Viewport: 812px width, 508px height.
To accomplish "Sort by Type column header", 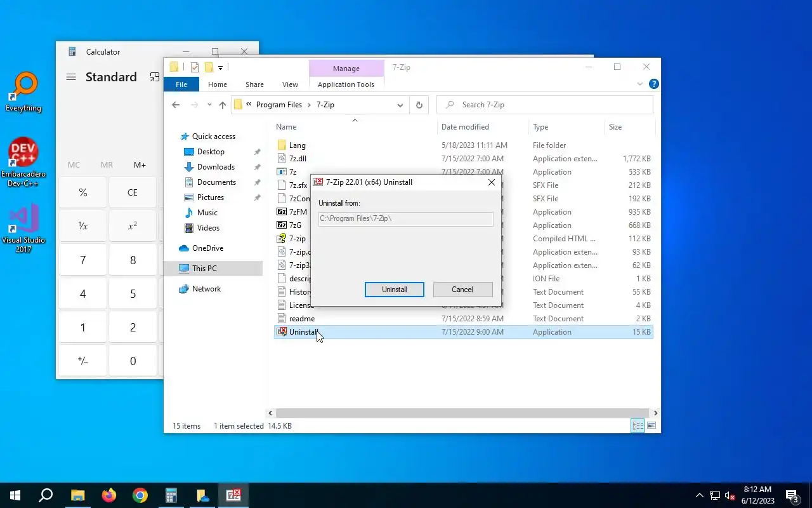I will 540,127.
